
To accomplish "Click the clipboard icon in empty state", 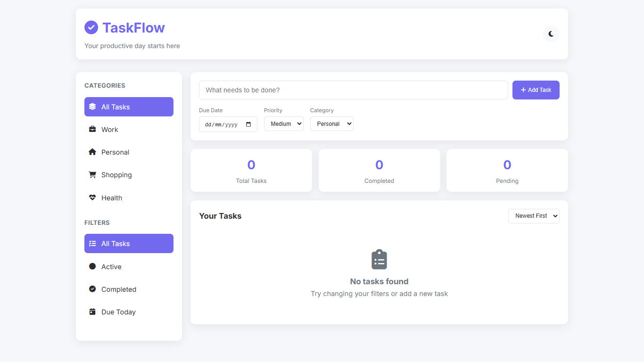I will coord(379,259).
